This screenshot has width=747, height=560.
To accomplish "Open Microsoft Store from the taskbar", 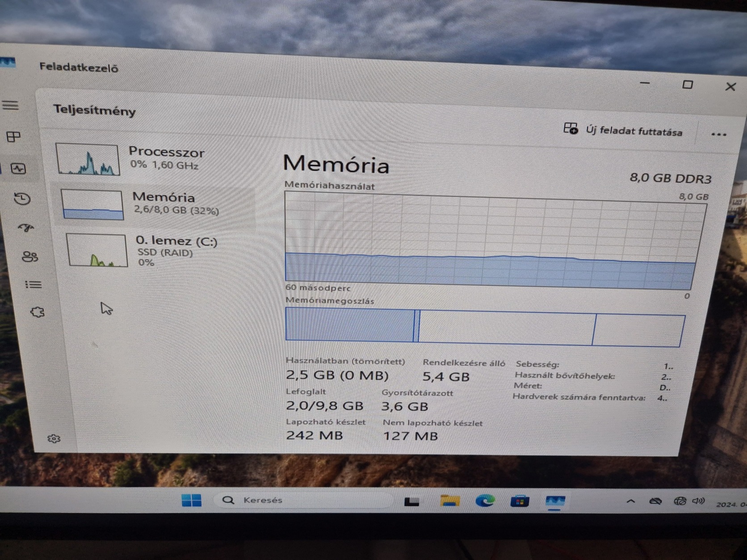I will [520, 501].
